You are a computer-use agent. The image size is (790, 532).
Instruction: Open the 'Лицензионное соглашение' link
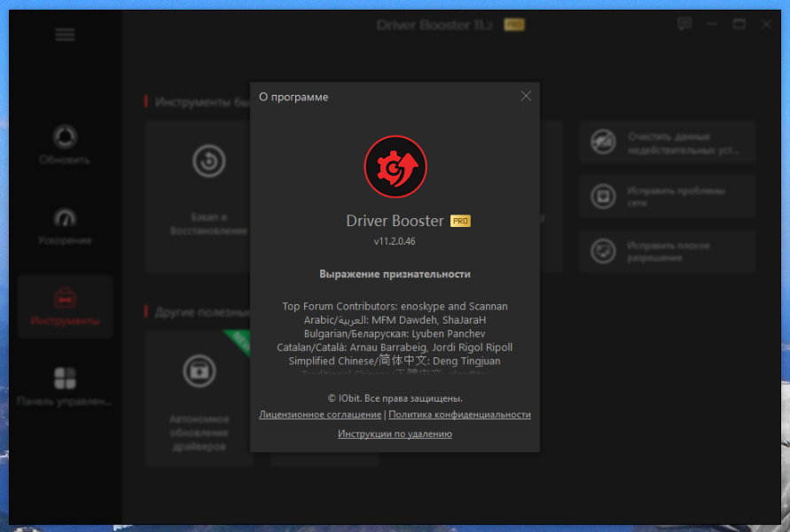(x=320, y=415)
